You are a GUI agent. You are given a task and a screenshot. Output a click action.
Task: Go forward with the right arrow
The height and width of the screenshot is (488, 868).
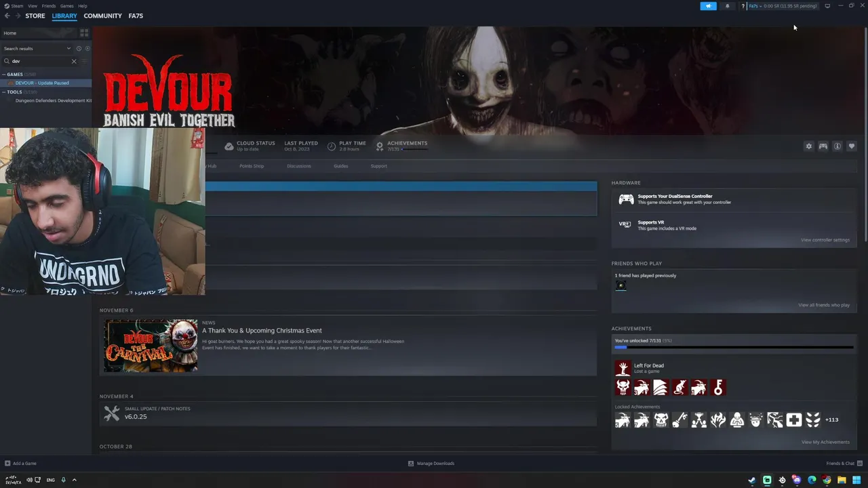[x=17, y=16]
